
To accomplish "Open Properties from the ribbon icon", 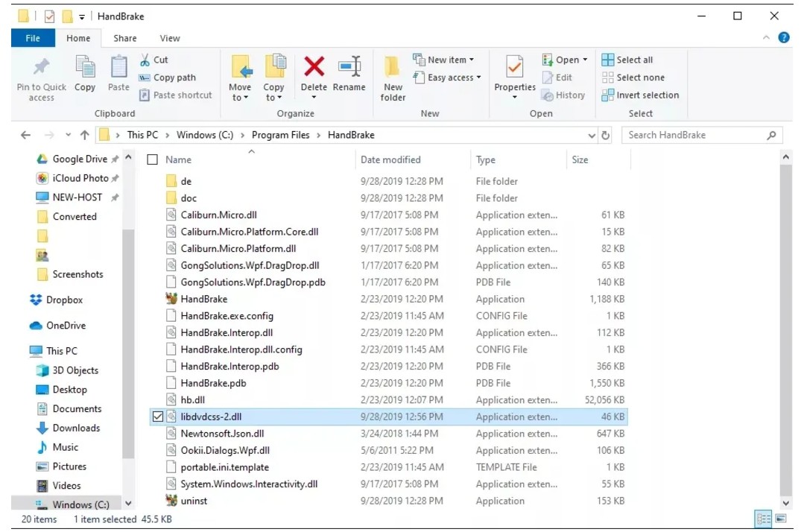I will click(x=514, y=75).
